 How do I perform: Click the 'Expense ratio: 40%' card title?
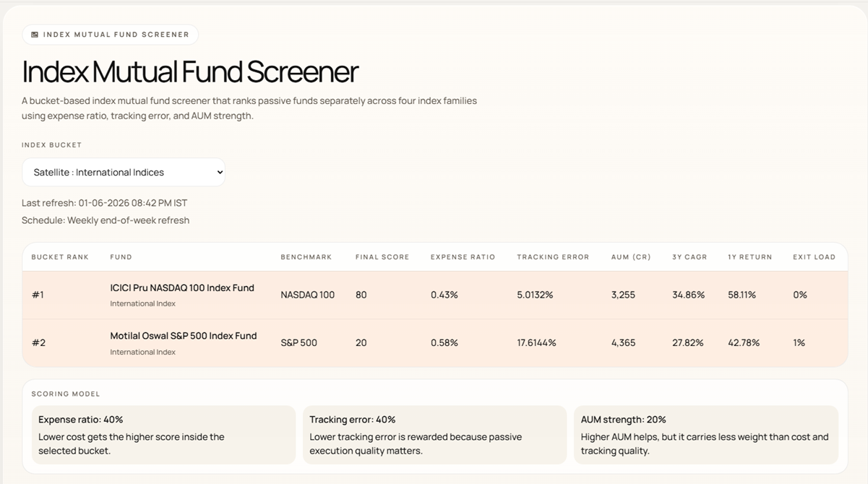point(81,420)
